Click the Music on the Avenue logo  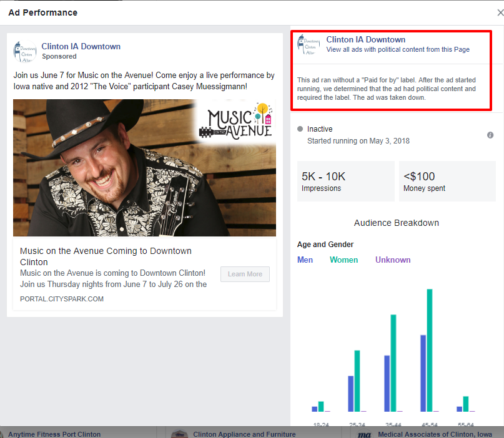tap(236, 122)
